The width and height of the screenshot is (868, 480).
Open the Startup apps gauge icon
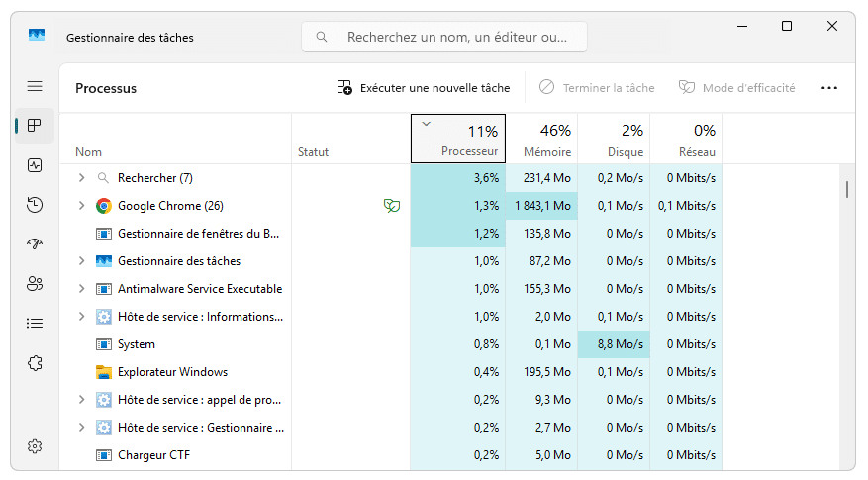(x=35, y=243)
